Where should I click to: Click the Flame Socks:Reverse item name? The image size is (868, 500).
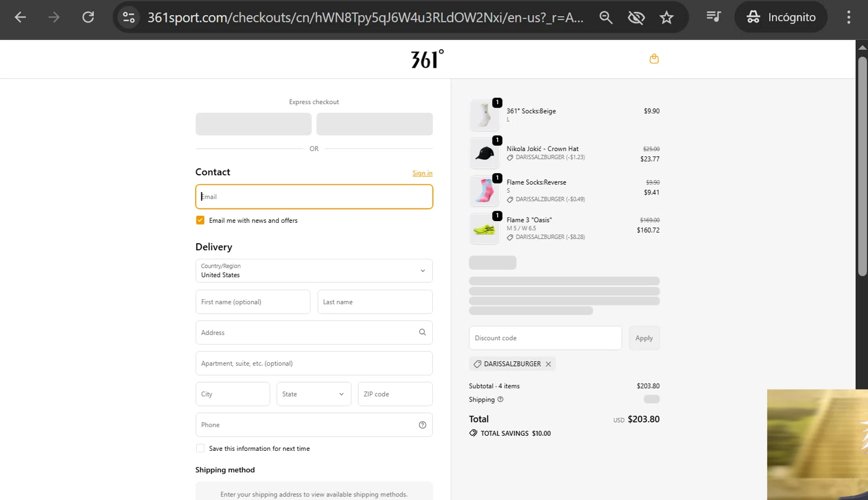(536, 182)
